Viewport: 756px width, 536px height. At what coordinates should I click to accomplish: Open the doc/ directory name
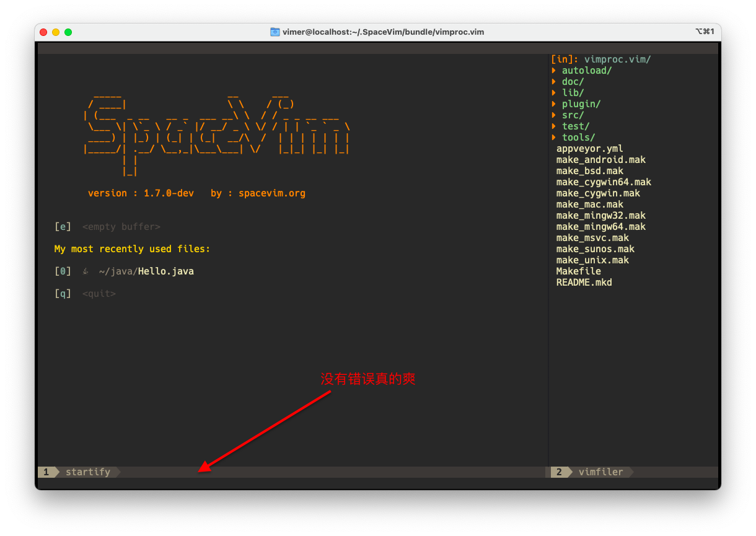tap(573, 82)
